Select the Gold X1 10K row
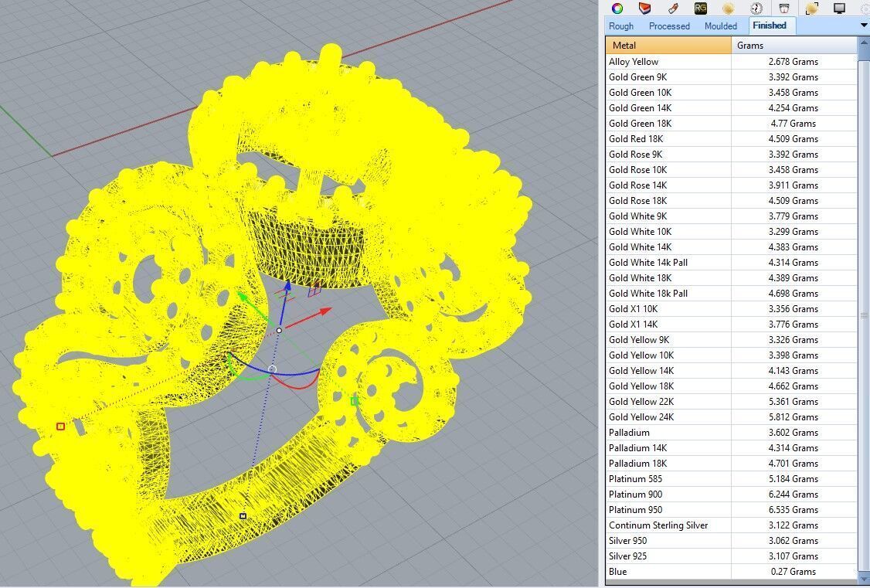 point(731,309)
